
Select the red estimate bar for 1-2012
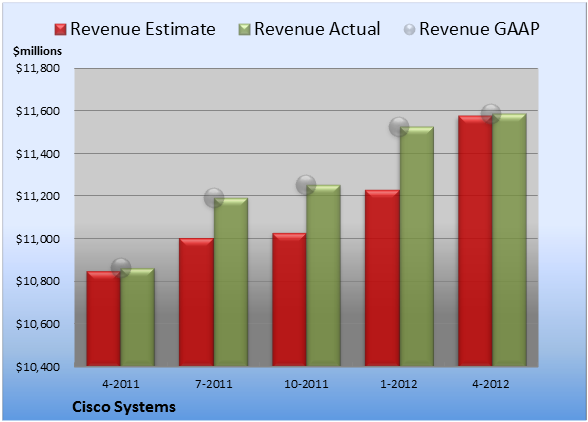point(382,278)
